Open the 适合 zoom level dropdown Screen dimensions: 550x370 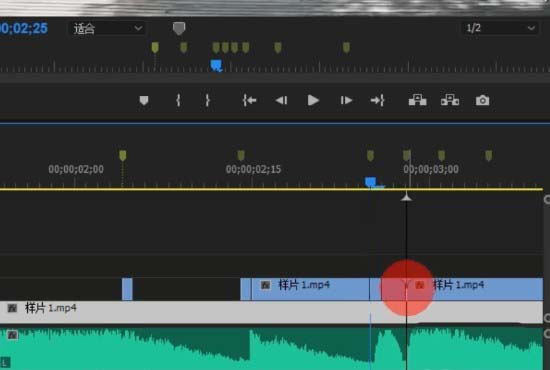107,28
